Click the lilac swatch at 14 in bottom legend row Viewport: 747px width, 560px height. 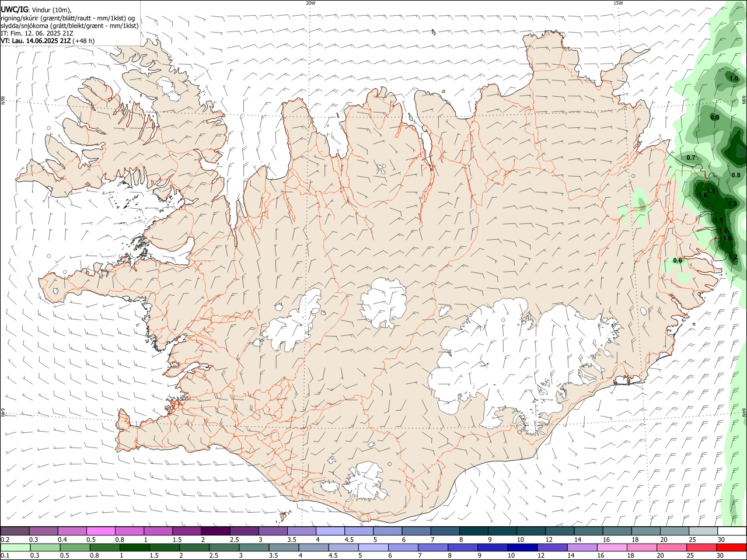[582, 548]
